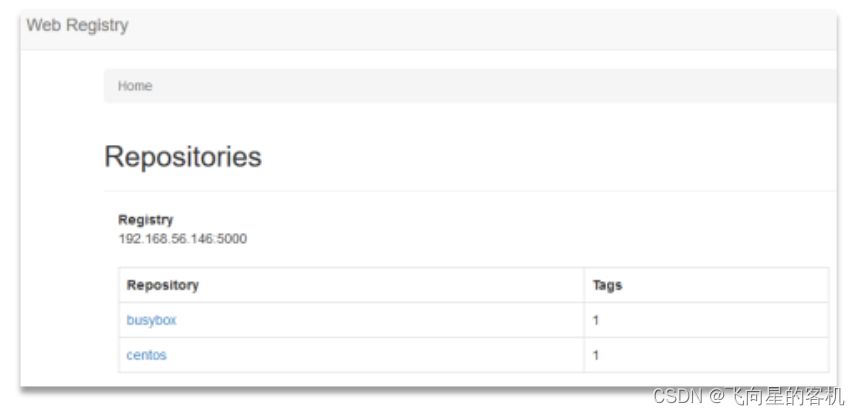Click the registry address 192.168.56.146:5000
860x415 pixels.
(182, 239)
